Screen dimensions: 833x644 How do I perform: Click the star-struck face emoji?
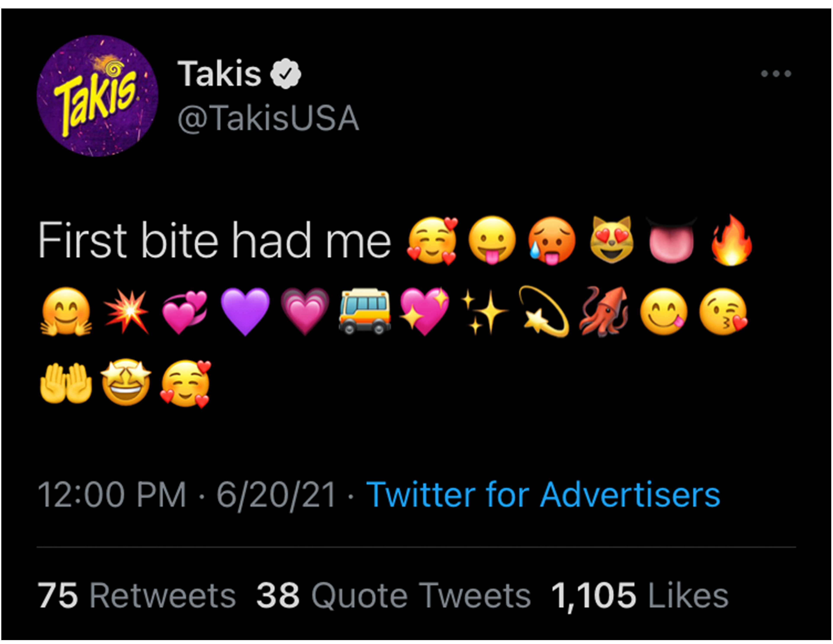click(126, 383)
